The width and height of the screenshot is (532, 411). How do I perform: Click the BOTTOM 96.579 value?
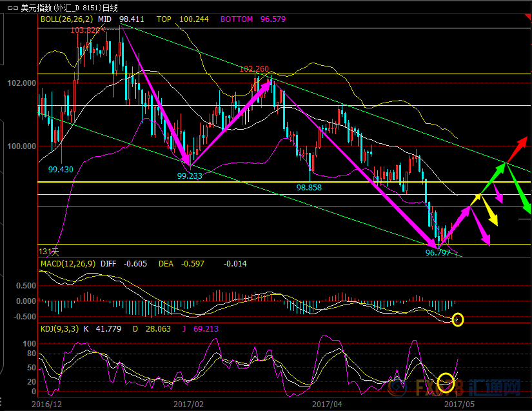pyautogui.click(x=253, y=19)
